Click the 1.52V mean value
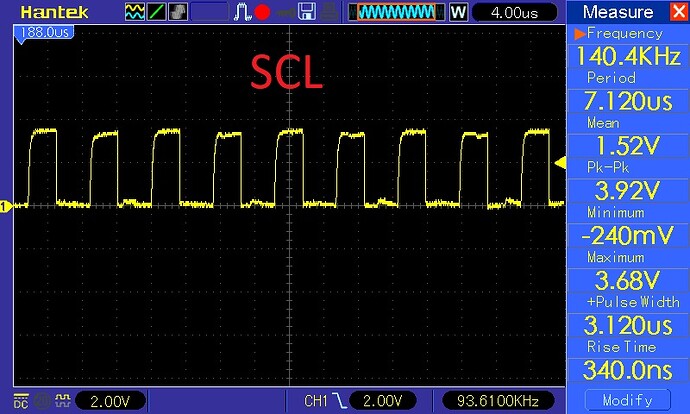 click(628, 146)
